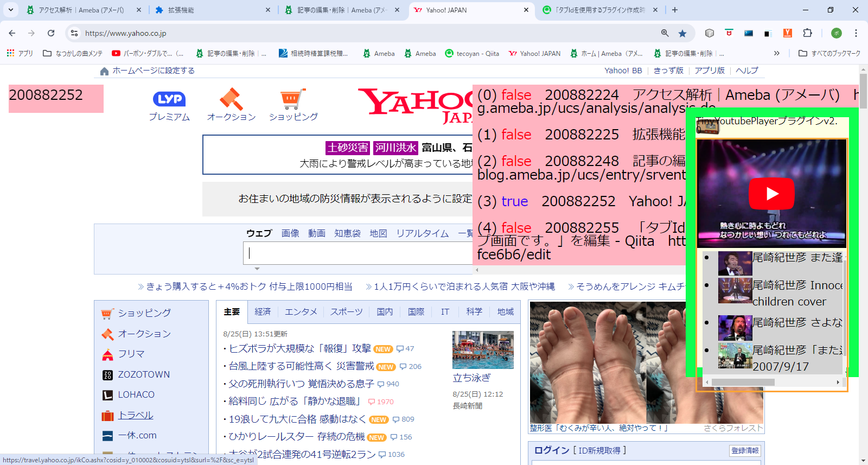Click the browser forward arrow

[31, 33]
